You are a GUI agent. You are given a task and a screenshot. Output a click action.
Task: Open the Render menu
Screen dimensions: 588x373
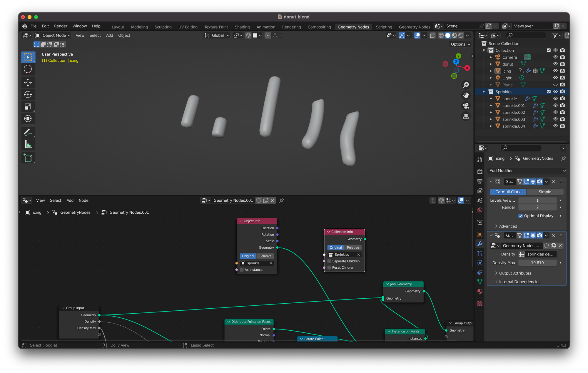click(61, 26)
